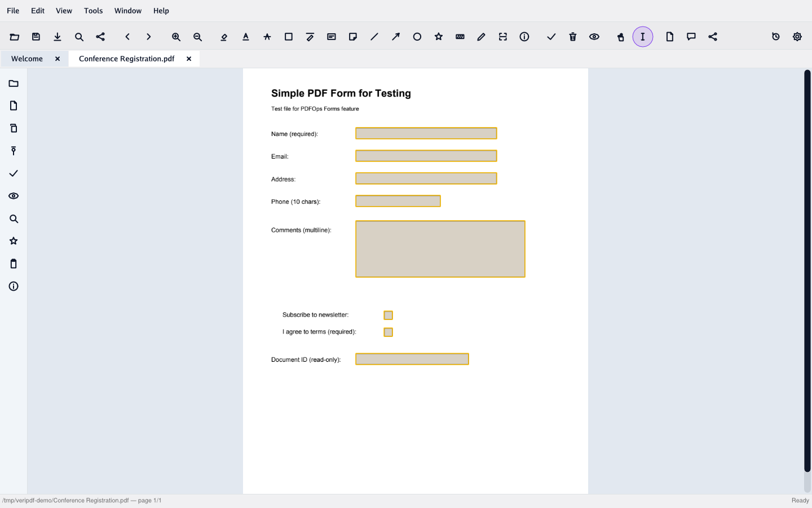Click the vertical scrollbar thumb

(x=807, y=271)
